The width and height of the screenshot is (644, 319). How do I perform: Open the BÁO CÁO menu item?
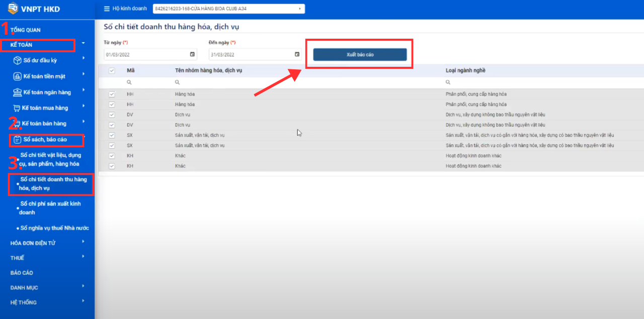(x=22, y=273)
